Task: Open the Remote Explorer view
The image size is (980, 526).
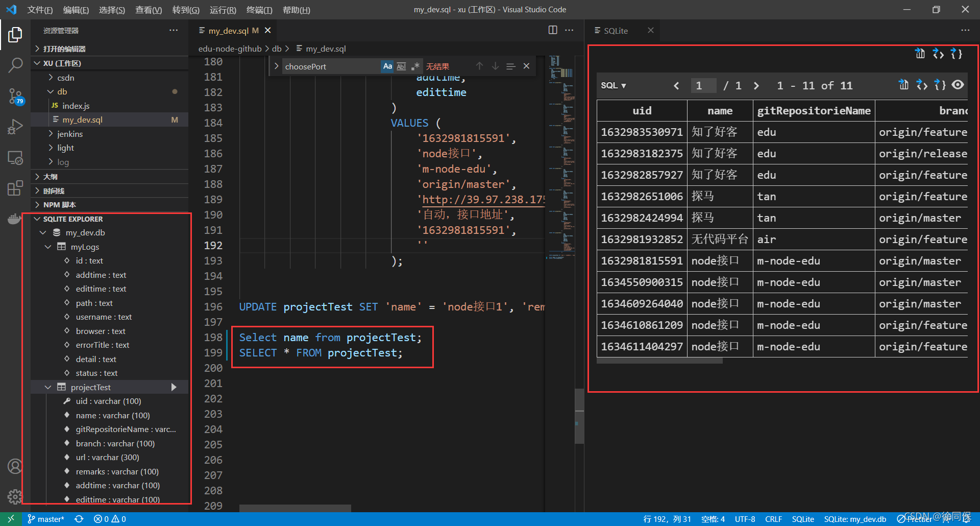Action: click(x=15, y=158)
